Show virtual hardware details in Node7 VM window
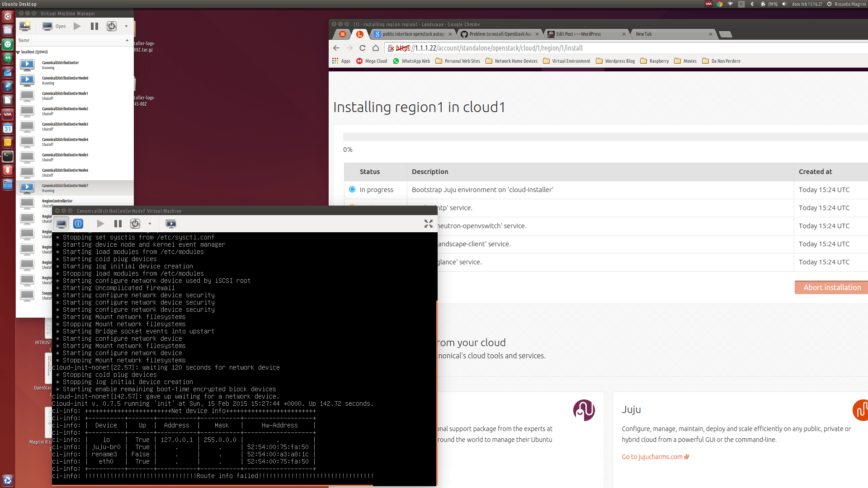 tap(78, 224)
